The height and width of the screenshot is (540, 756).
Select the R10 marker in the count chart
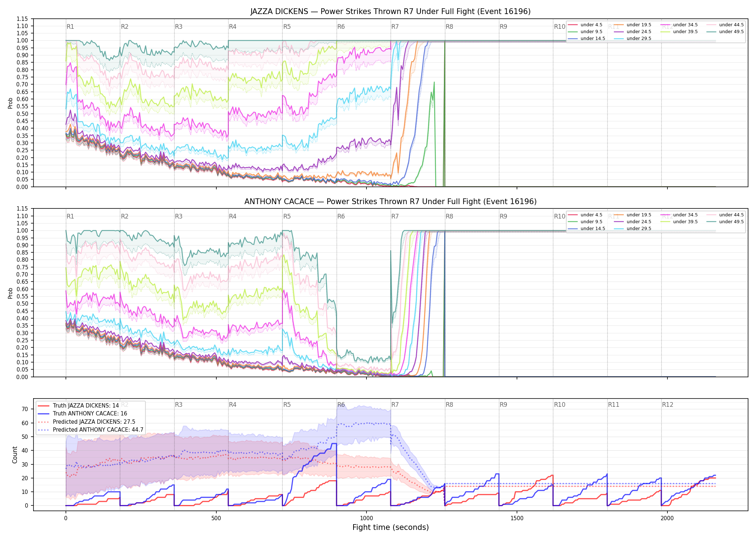click(x=559, y=405)
